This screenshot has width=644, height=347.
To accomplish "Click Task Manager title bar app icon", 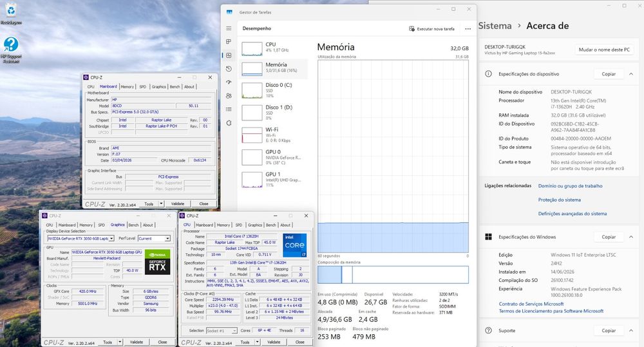I will coord(229,12).
